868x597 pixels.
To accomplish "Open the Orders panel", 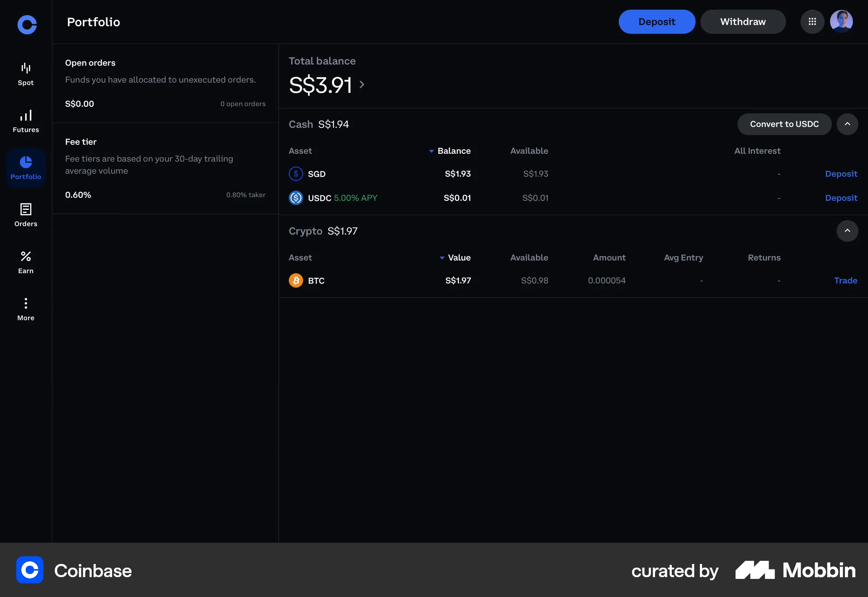I will tap(25, 215).
